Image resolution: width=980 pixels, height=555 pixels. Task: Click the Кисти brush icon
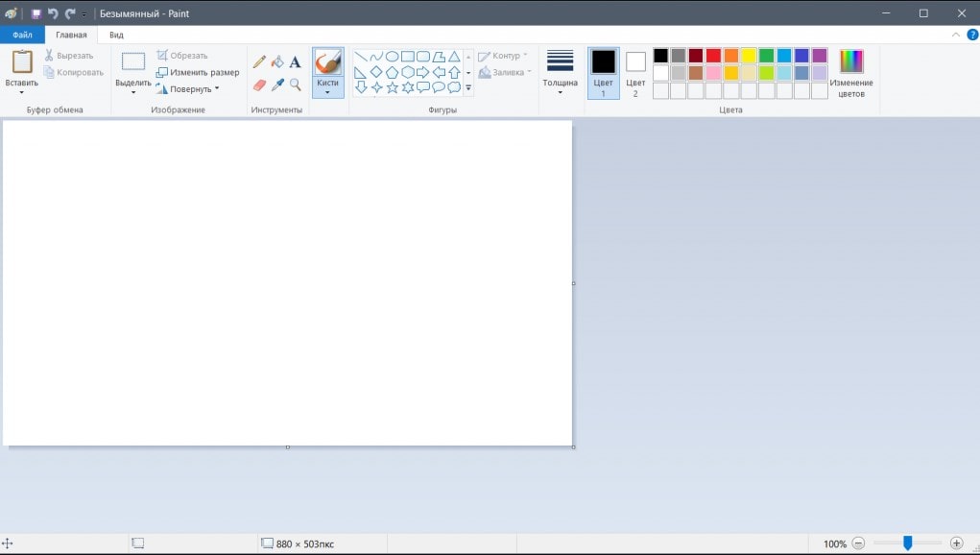click(328, 62)
